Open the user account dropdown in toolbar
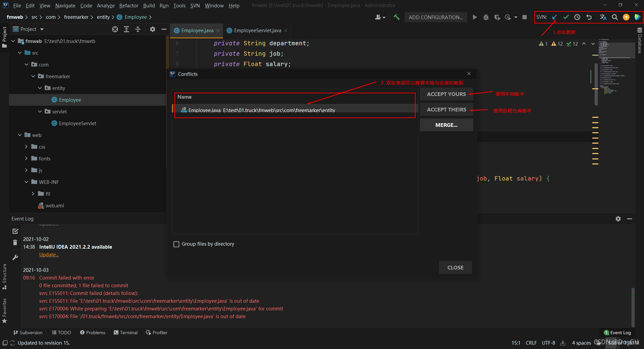This screenshot has height=349, width=644. click(x=380, y=17)
